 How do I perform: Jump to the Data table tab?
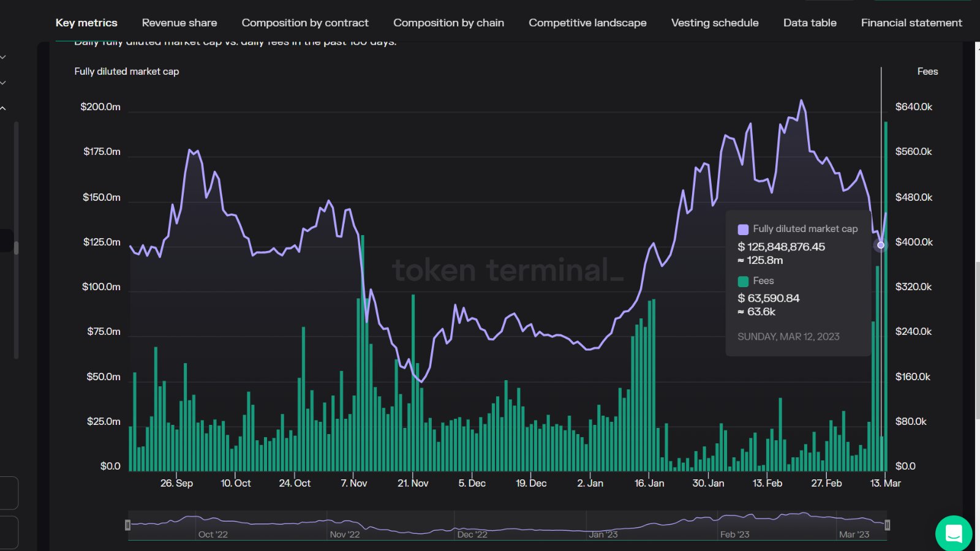pyautogui.click(x=810, y=23)
